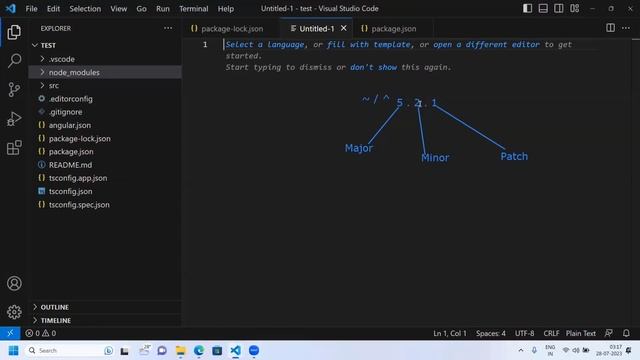Click the 'fill with template' link
640x360 pixels.
tap(369, 44)
